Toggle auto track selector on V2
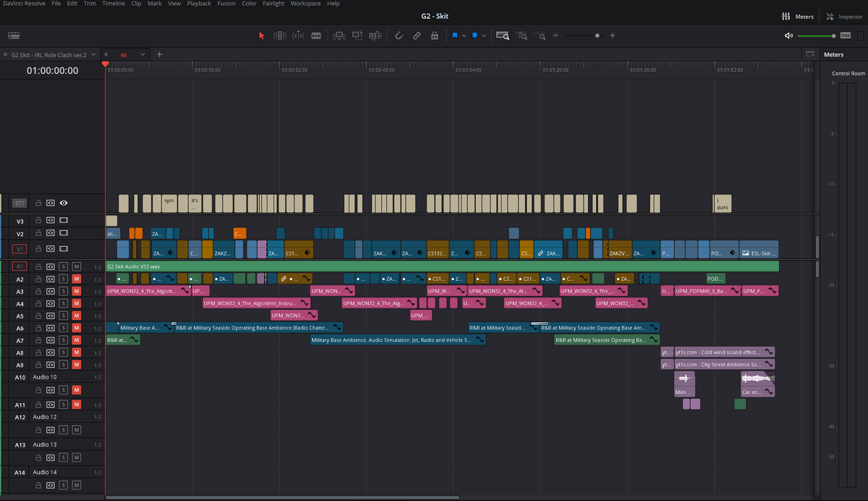This screenshot has width=868, height=501. pos(51,233)
